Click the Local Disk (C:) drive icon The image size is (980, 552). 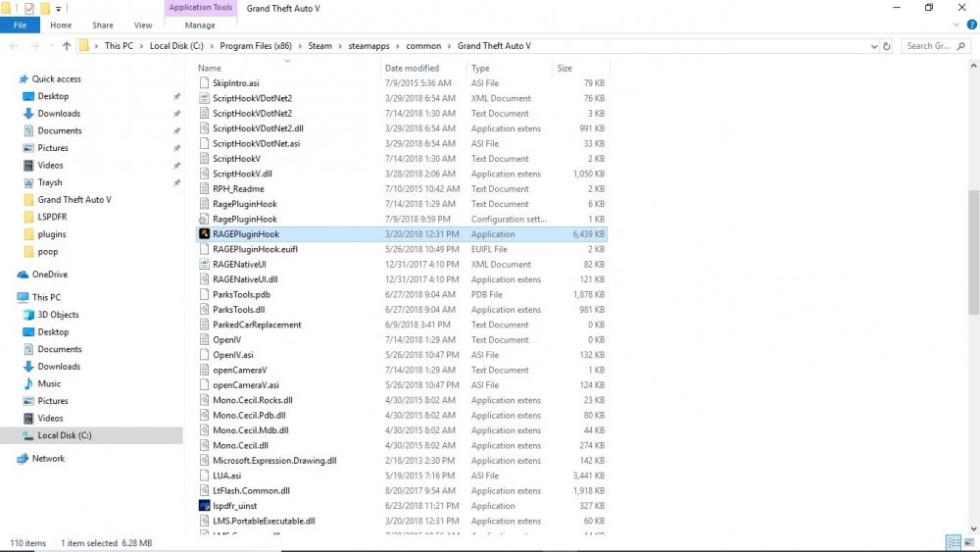(28, 435)
